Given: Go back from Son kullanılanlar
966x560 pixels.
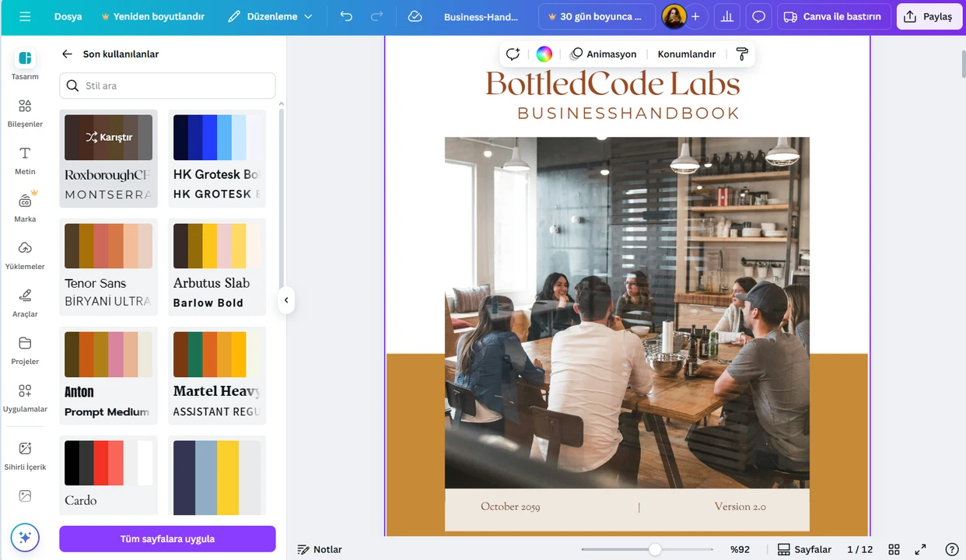Looking at the screenshot, I should point(68,54).
